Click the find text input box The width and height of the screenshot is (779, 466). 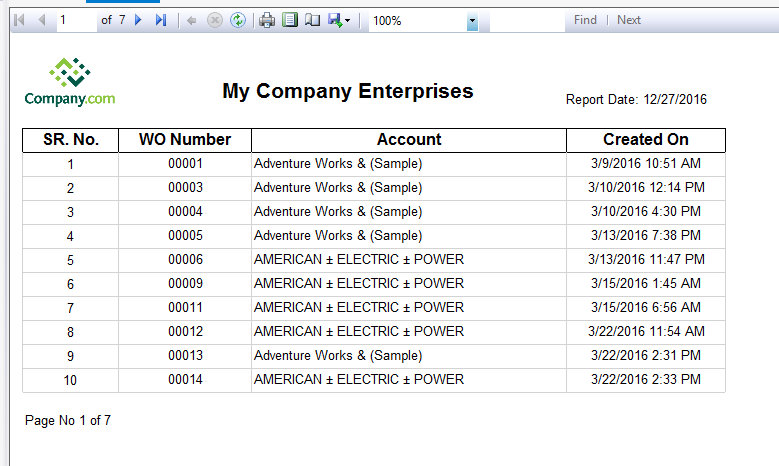click(526, 20)
